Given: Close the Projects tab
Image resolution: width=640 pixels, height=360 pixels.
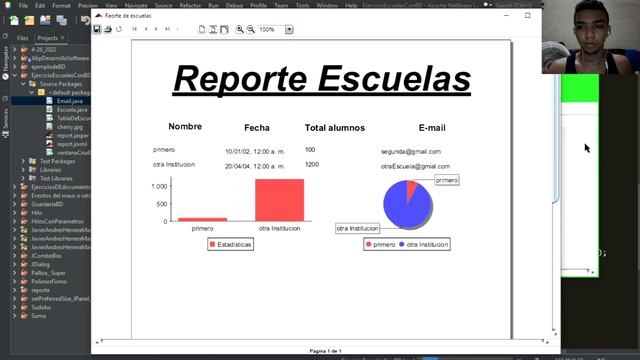Looking at the screenshot, I should pyautogui.click(x=63, y=38).
